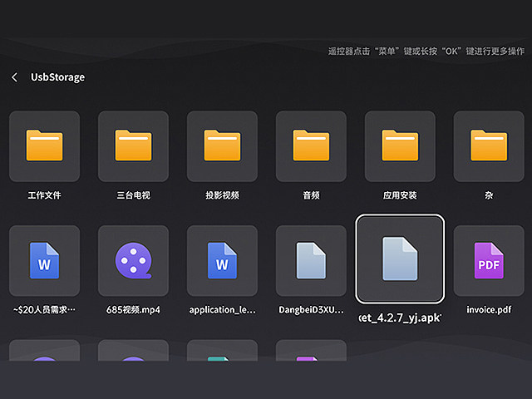Image resolution: width=532 pixels, height=399 pixels.
Task: Open the 杂 folder
Action: 489,146
